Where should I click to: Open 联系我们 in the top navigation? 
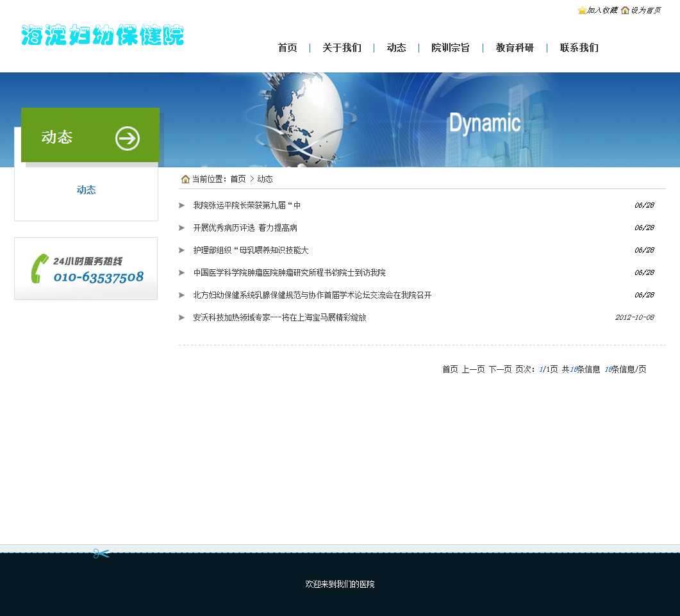point(579,48)
